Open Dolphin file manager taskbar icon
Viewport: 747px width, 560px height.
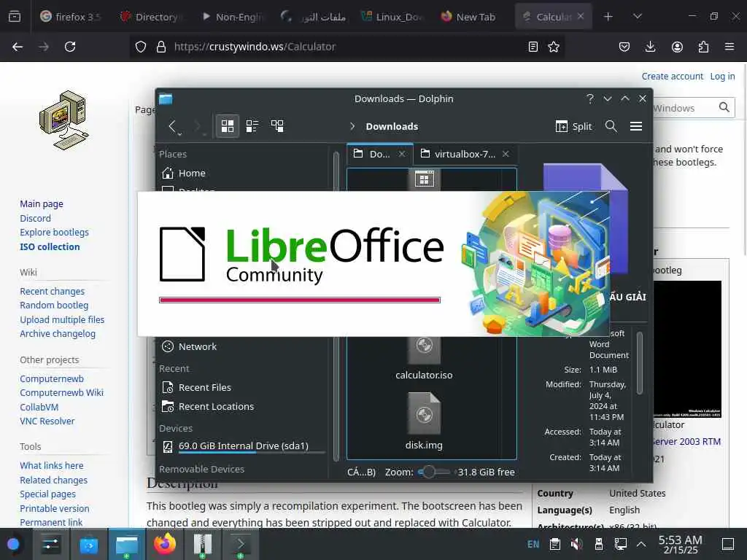point(127,544)
